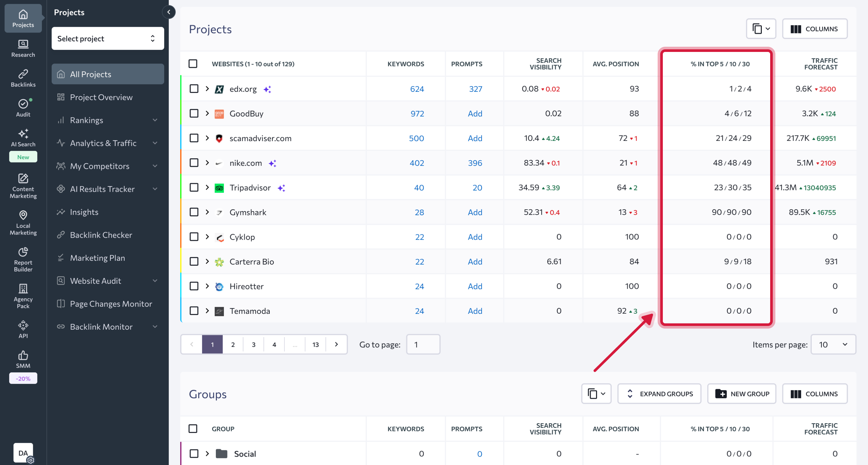Open Backlink Checker in sidebar
The height and width of the screenshot is (465, 868).
[x=108, y=235]
